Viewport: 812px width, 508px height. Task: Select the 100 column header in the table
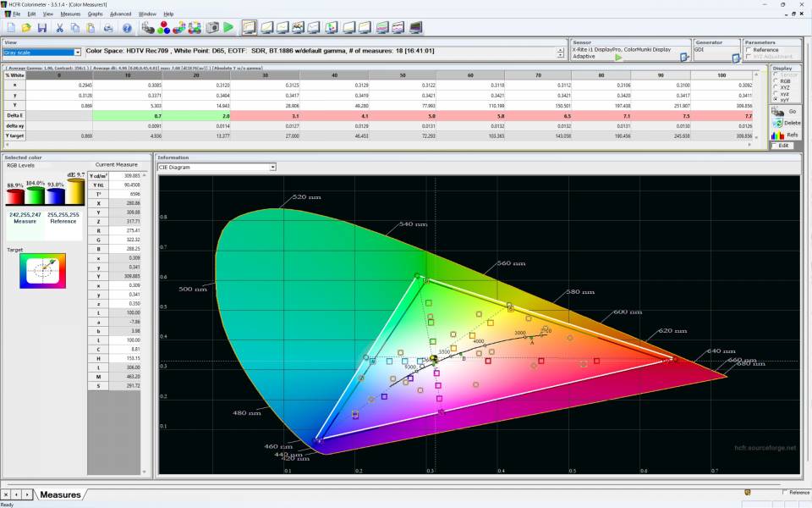(x=721, y=75)
